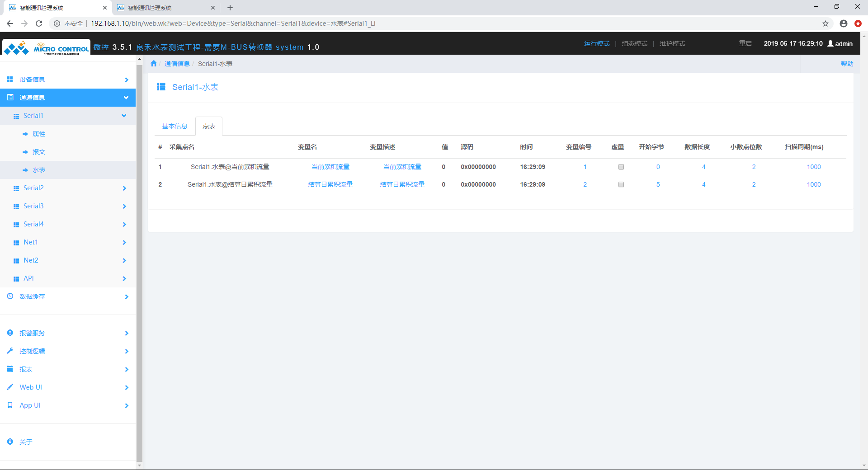Bookmark this page with the star icon
Viewport: 868px width, 470px height.
[x=826, y=23]
